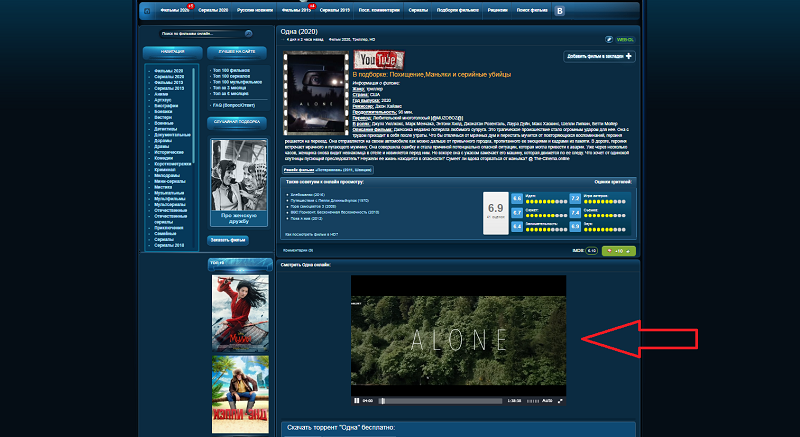The height and width of the screenshot is (437, 800).
Task: Select "Вестерн" in the navigation list
Action: click(163, 117)
